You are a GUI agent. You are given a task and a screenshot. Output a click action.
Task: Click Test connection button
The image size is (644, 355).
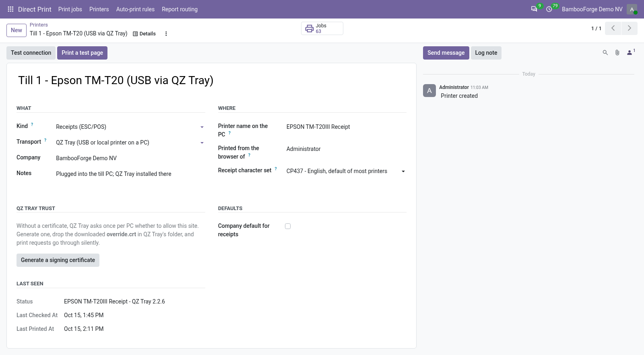click(x=31, y=53)
